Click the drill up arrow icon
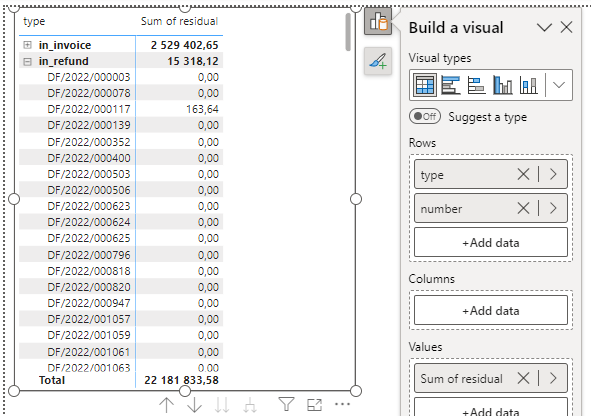This screenshot has height=416, width=591. pyautogui.click(x=166, y=405)
